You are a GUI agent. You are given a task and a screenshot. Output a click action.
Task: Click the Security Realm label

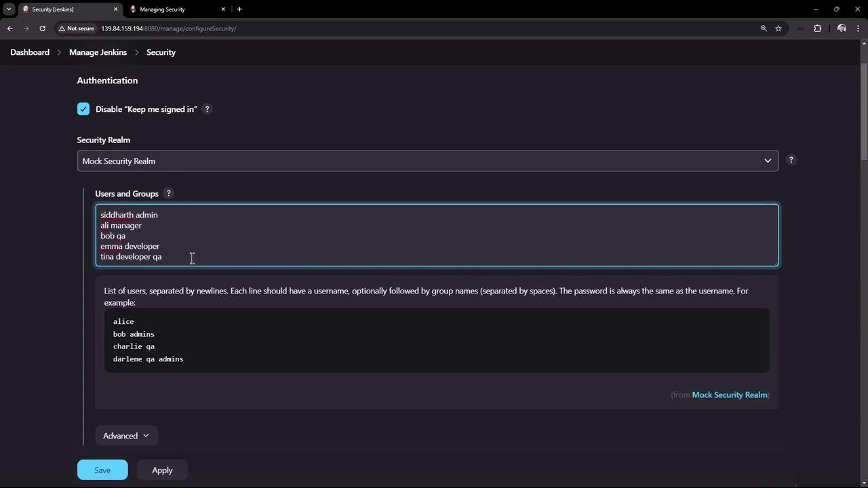point(104,140)
